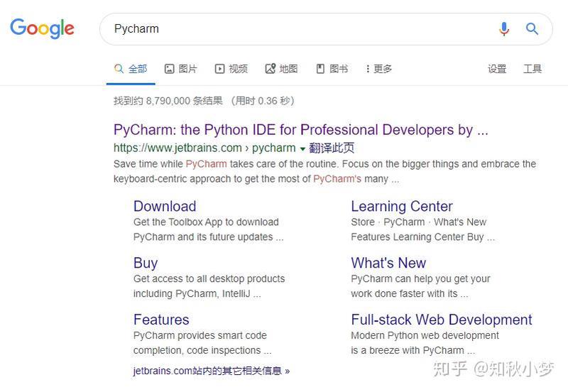Screen dimensions: 568x392
Task: Switch to the 图片 (Images) tab
Action: tap(181, 69)
